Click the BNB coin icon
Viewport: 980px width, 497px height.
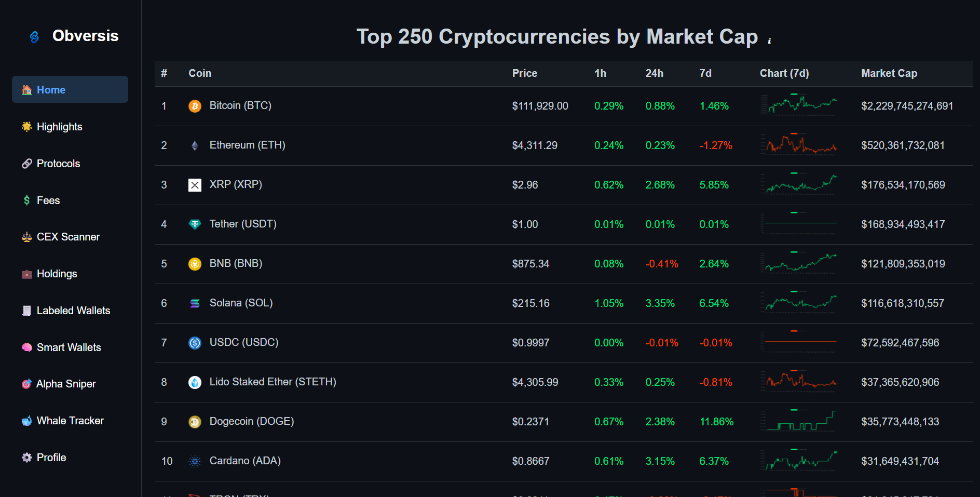click(x=195, y=264)
